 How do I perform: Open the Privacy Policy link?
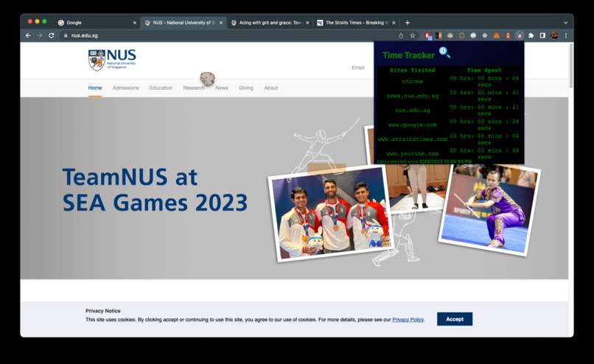click(x=408, y=320)
